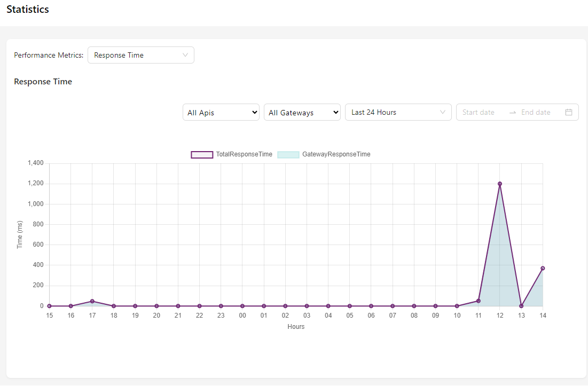Click the Start date input field
The image size is (588, 386).
click(x=479, y=112)
